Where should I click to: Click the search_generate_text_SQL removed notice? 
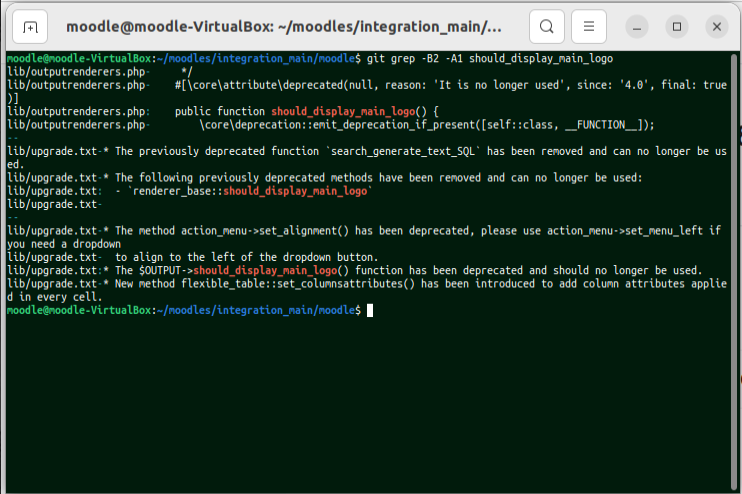click(x=367, y=158)
